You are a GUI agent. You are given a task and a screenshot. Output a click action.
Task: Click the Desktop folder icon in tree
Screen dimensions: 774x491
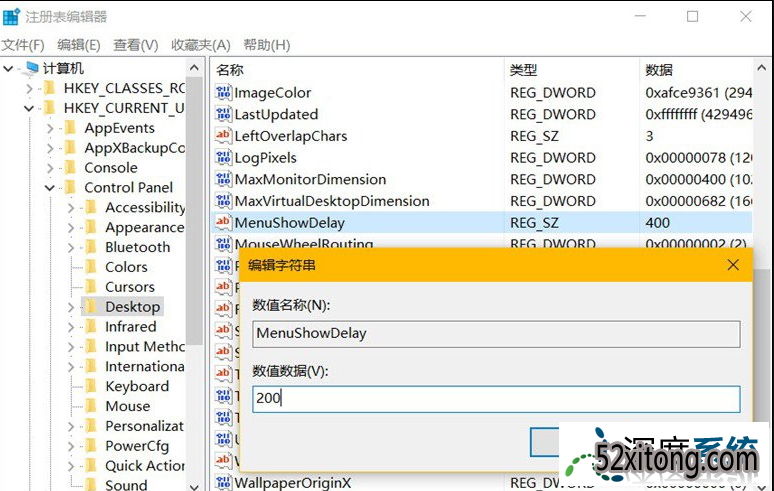click(91, 307)
